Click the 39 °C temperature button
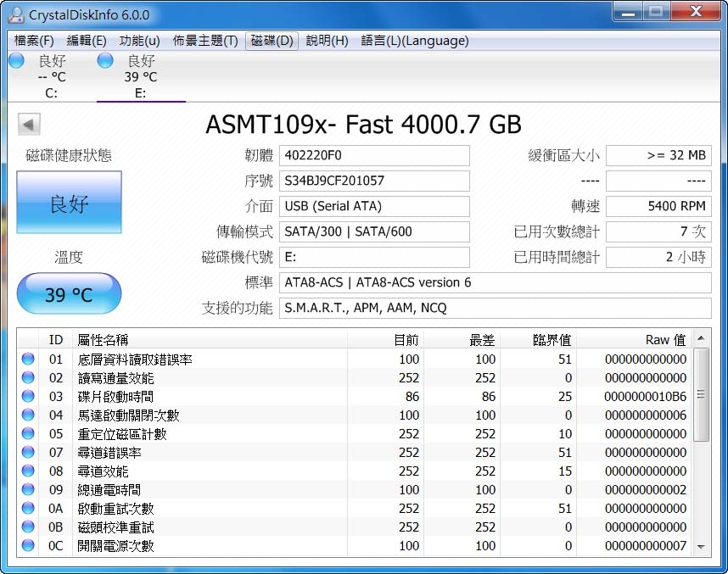Viewport: 728px width, 574px height. [70, 293]
